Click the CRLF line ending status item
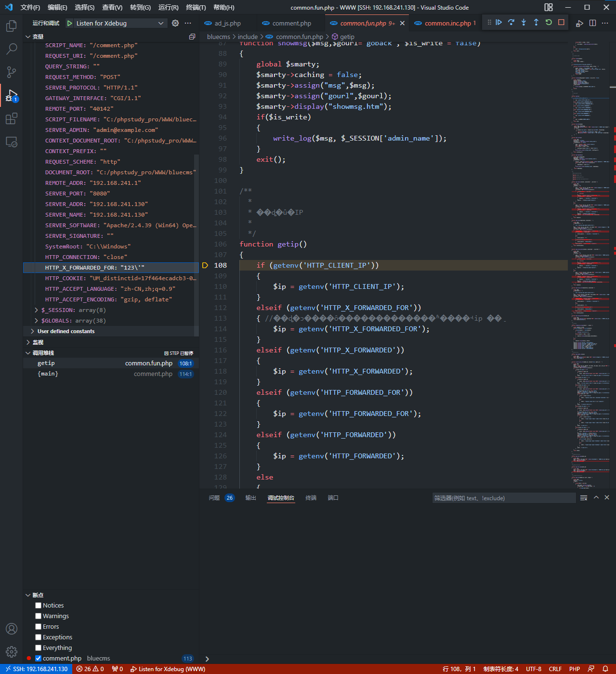 tap(555, 669)
